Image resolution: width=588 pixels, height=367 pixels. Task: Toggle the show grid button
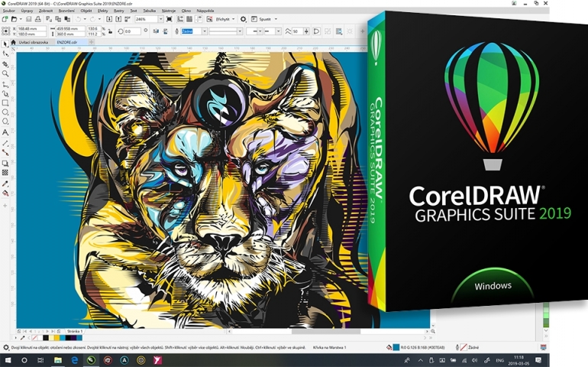pos(189,19)
